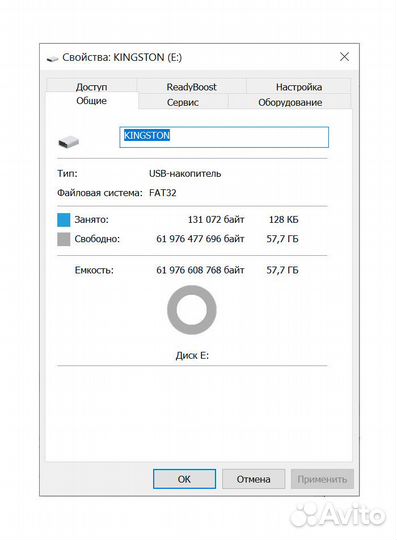Image resolution: width=397 pixels, height=540 pixels.
Task: Close the KINGSTON properties dialog
Action: 344,57
